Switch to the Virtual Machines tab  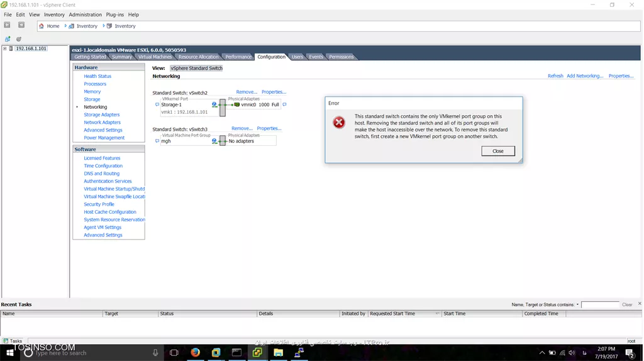[x=155, y=57]
